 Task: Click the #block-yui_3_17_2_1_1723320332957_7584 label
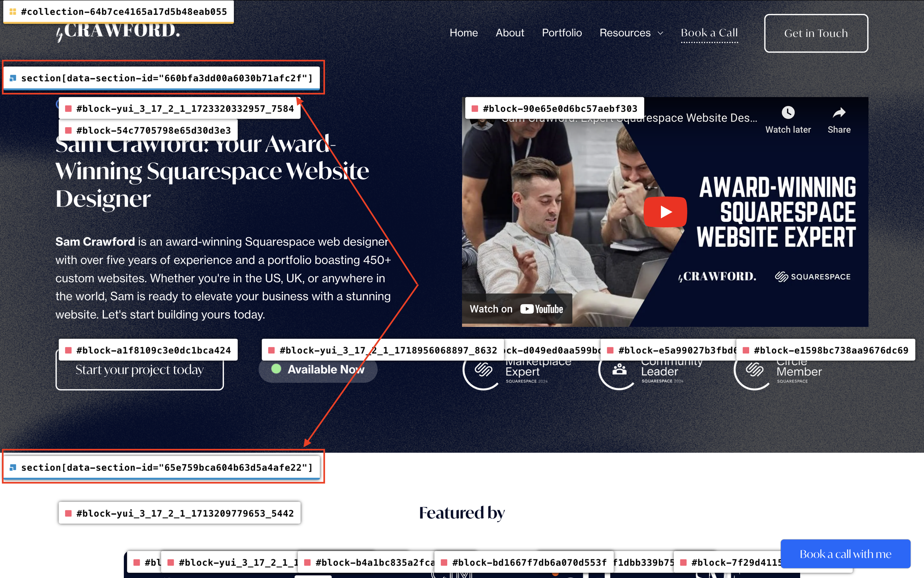180,109
